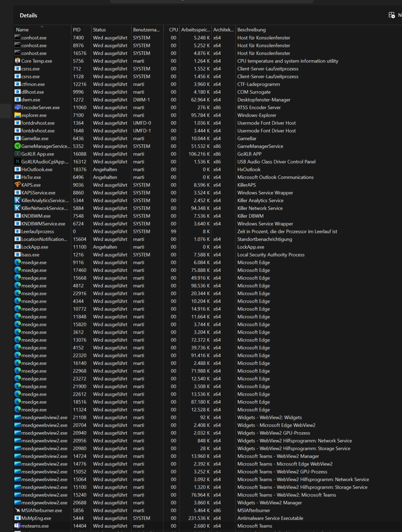Click the GoXLR App.exe icon

pos(17,154)
